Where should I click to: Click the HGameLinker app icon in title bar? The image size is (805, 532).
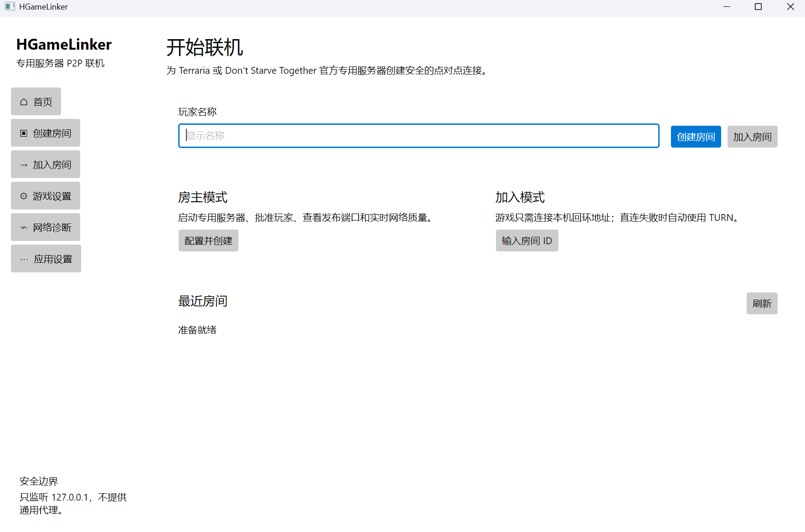[x=10, y=7]
